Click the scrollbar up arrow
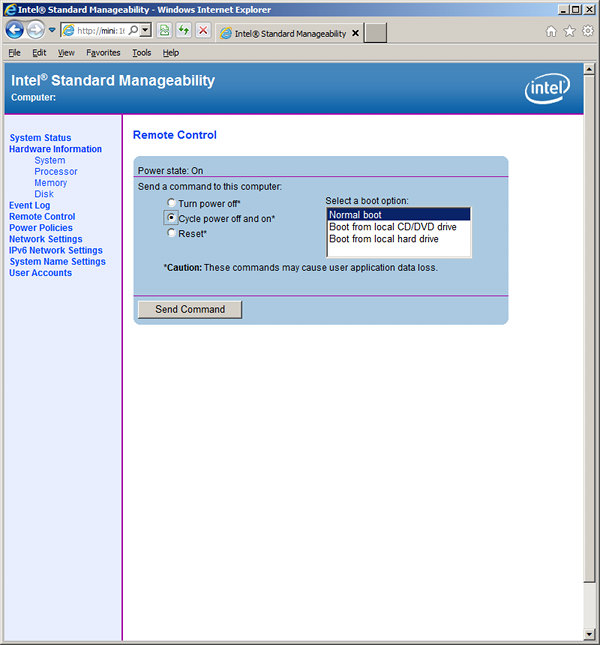 point(589,69)
